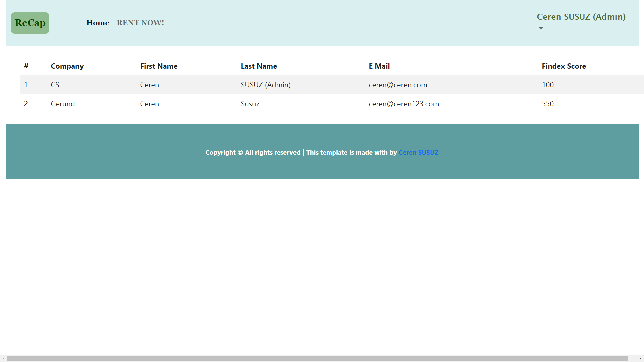The image size is (644, 362).
Task: Go to the RENT NOW! page
Action: click(x=140, y=23)
